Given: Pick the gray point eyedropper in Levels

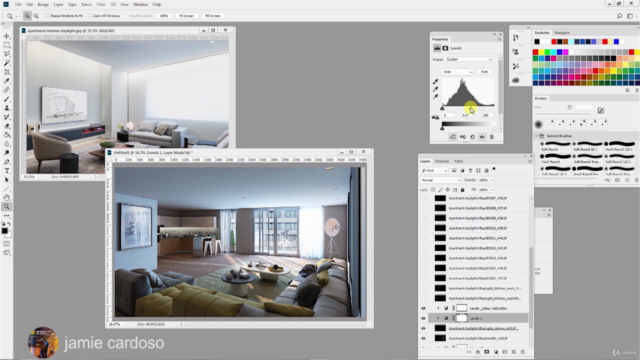Looking at the screenshot, I should pos(436,89).
